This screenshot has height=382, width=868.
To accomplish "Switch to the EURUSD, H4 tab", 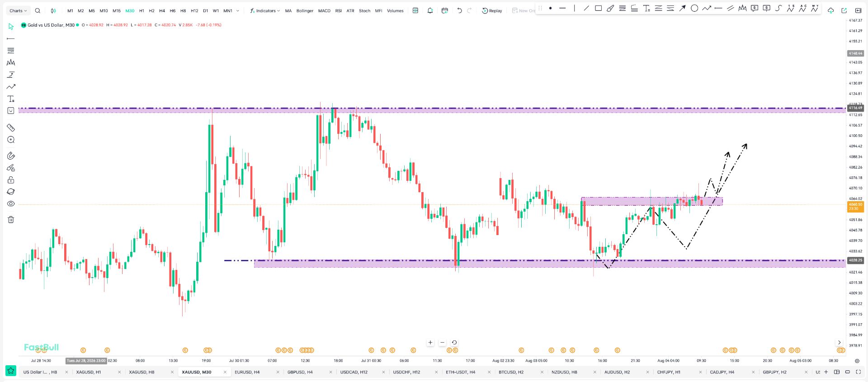I will coord(247,372).
